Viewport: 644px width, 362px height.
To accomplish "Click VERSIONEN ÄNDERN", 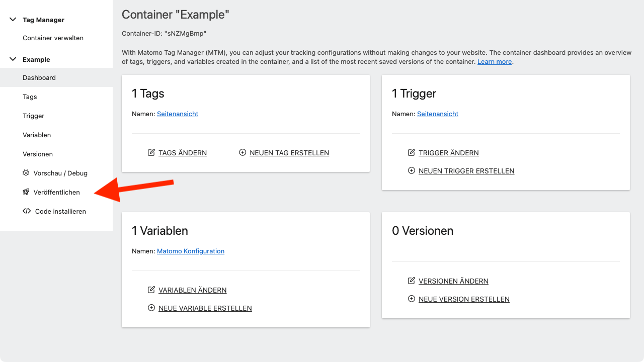I will click(x=453, y=281).
